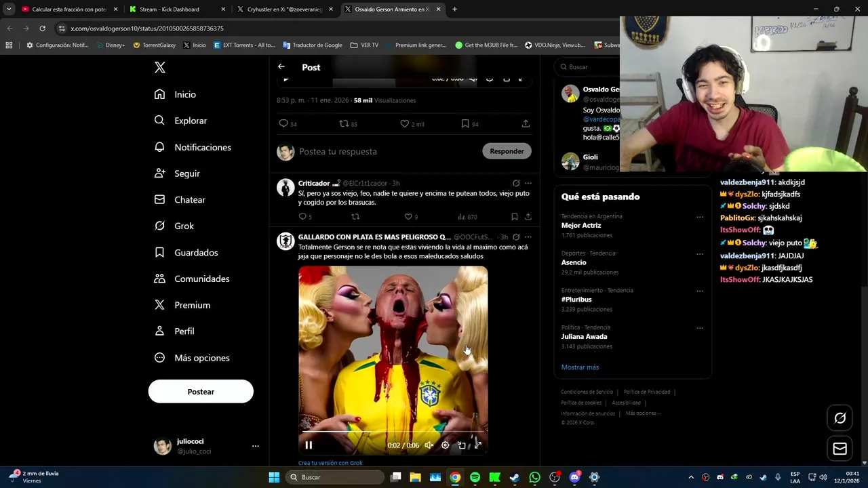Repost Criticador's comment
The height and width of the screenshot is (488, 868).
[x=355, y=217]
